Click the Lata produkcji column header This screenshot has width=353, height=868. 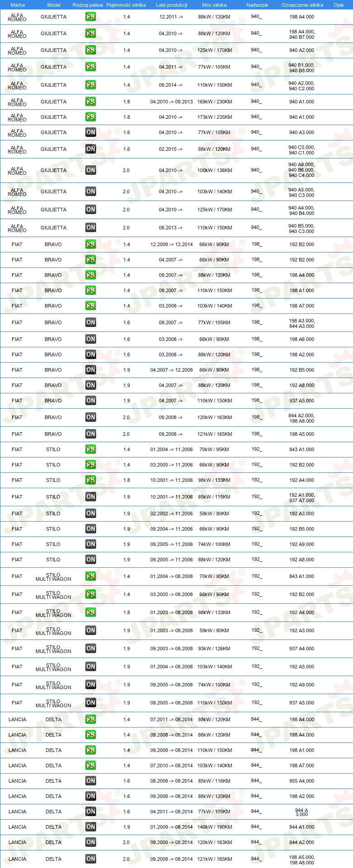tap(172, 5)
